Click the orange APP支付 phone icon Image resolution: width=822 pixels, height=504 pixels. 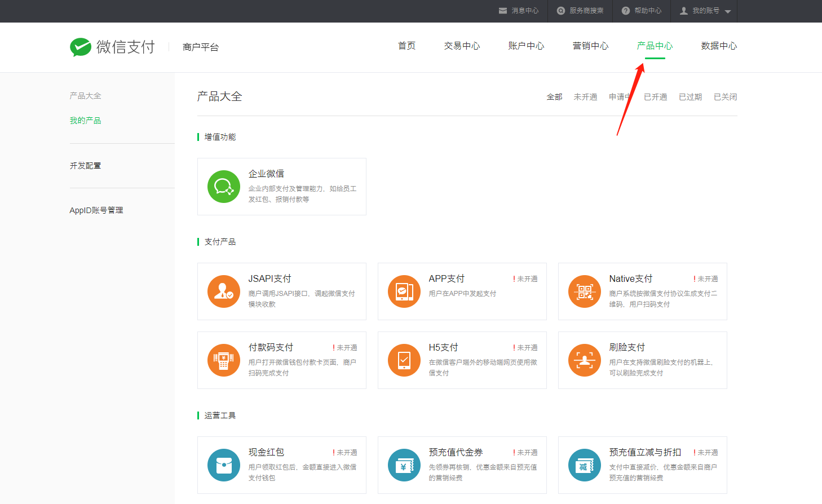point(404,291)
